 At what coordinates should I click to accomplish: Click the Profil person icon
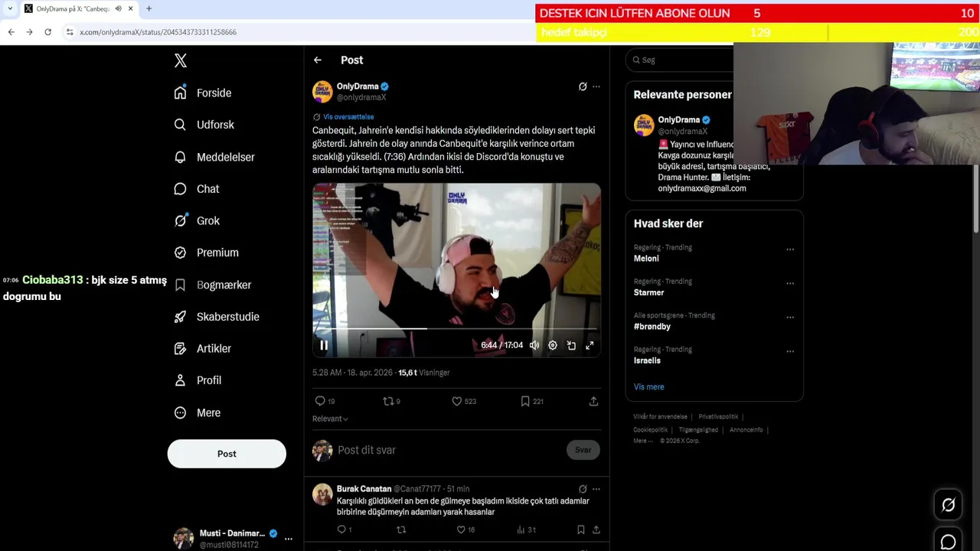(x=180, y=380)
